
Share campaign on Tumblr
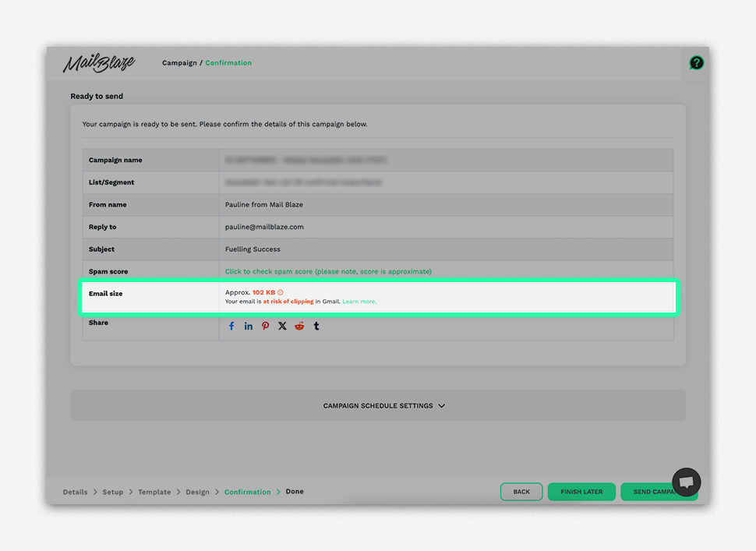tap(316, 327)
